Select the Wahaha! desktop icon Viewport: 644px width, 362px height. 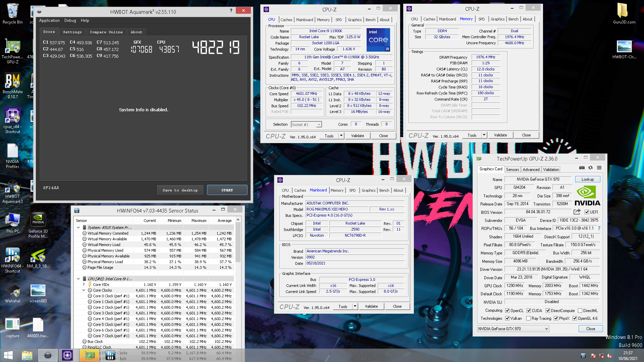(13, 293)
